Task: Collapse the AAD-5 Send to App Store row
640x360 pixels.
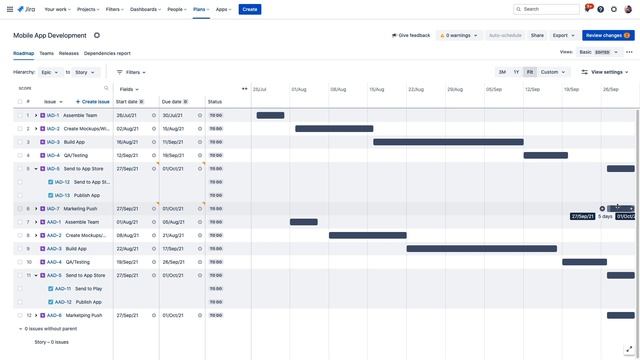Action: click(x=36, y=276)
